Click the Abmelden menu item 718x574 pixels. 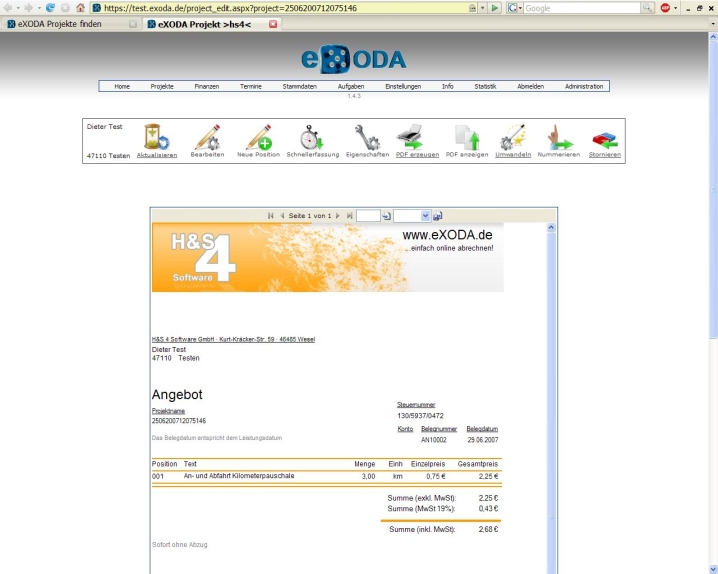point(530,86)
